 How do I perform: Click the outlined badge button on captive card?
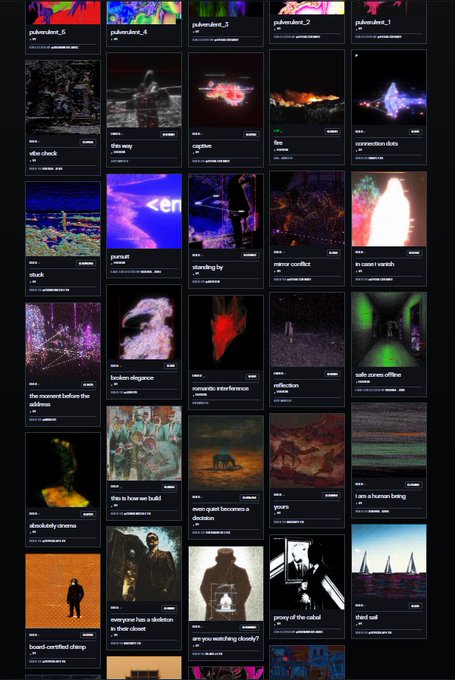click(x=251, y=134)
